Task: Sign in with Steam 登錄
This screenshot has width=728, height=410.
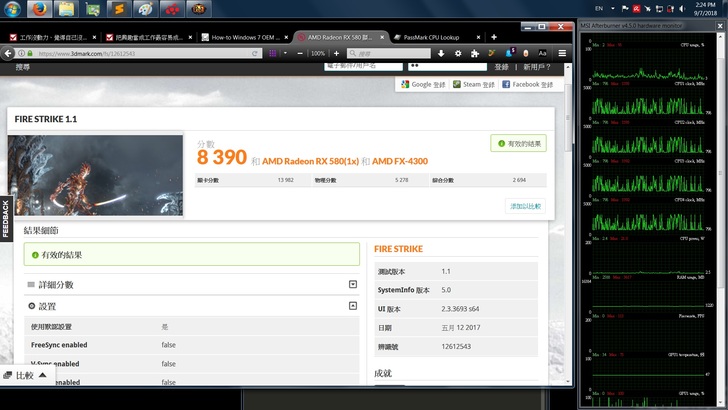Action: (x=474, y=85)
